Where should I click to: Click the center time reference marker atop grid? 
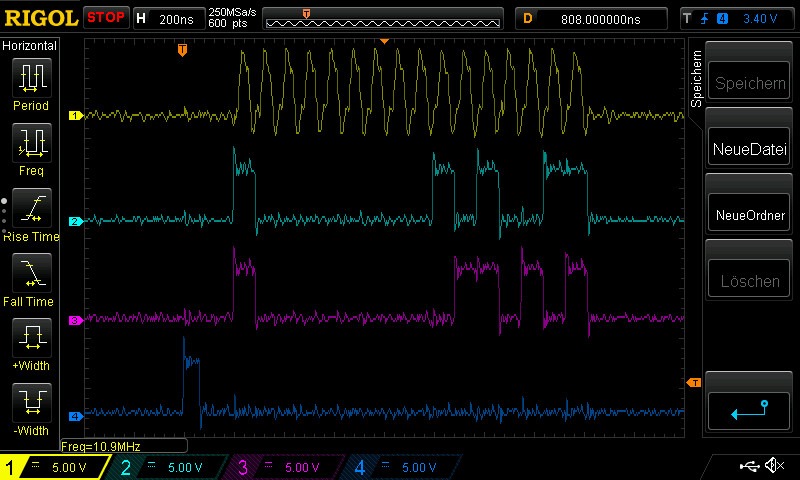[385, 41]
